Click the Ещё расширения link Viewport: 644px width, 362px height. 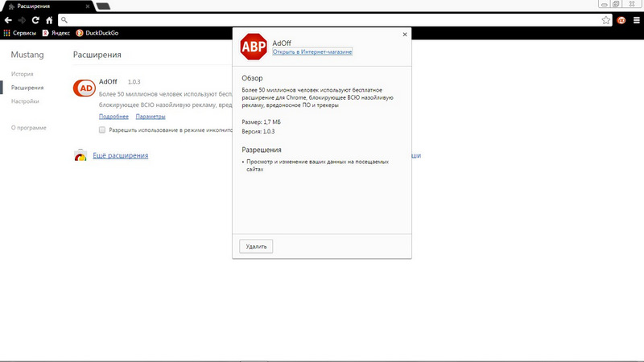tap(120, 155)
